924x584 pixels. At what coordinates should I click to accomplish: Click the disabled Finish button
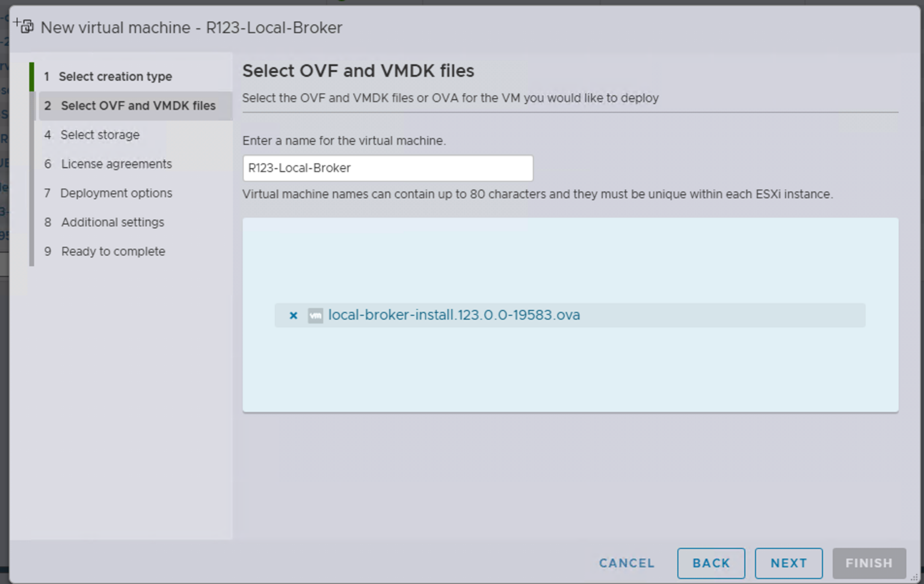(869, 563)
